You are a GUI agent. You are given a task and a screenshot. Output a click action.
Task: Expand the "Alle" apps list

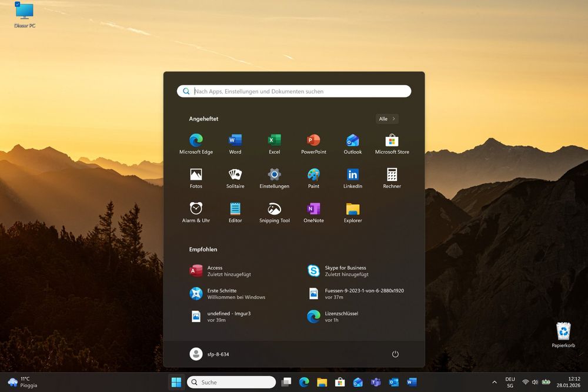386,119
